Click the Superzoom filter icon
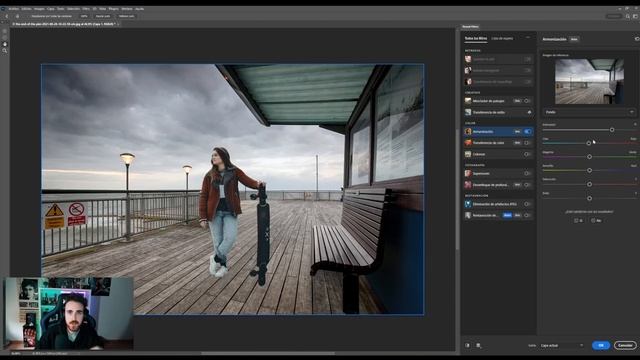640x360 pixels. [468, 173]
